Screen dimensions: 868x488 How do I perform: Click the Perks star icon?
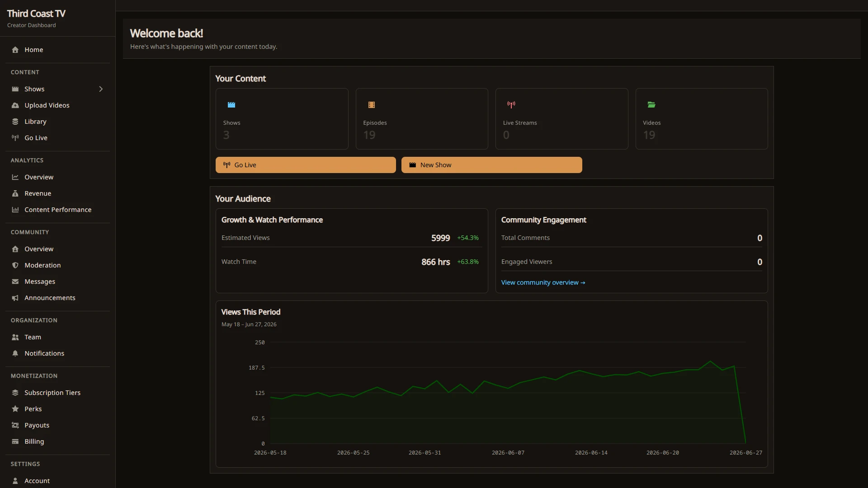[15, 409]
